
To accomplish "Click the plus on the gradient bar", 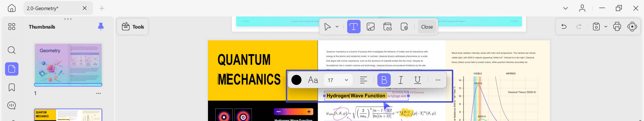I will [309, 112].
